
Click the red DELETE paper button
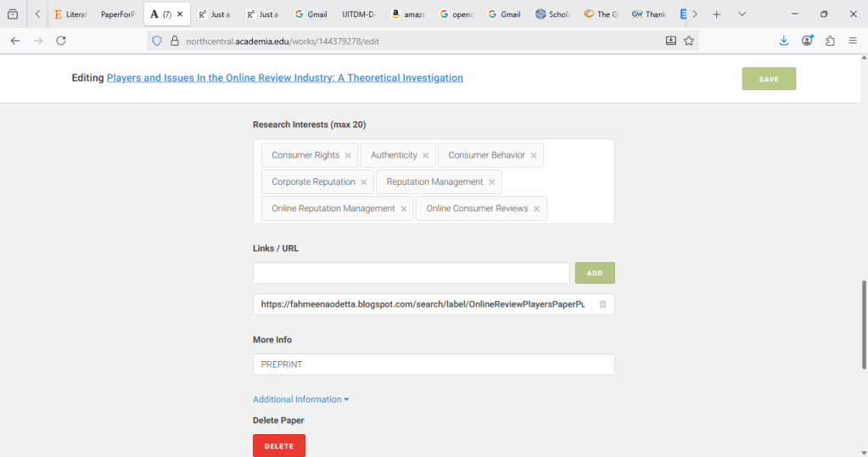278,446
